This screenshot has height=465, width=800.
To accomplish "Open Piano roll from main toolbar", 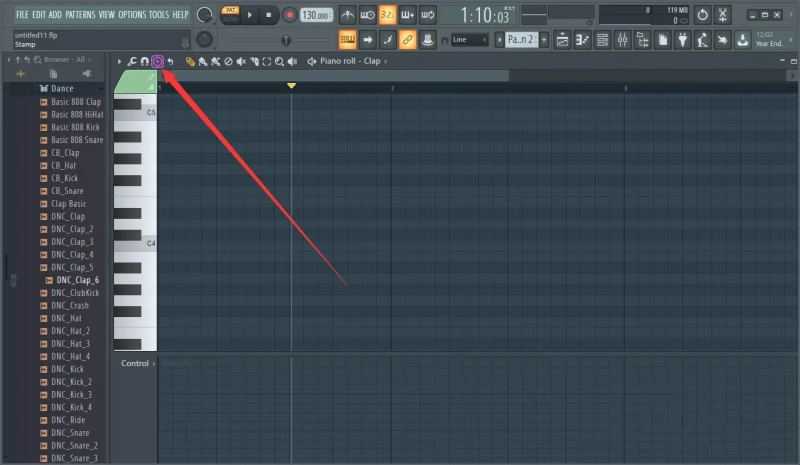I will pyautogui.click(x=582, y=40).
